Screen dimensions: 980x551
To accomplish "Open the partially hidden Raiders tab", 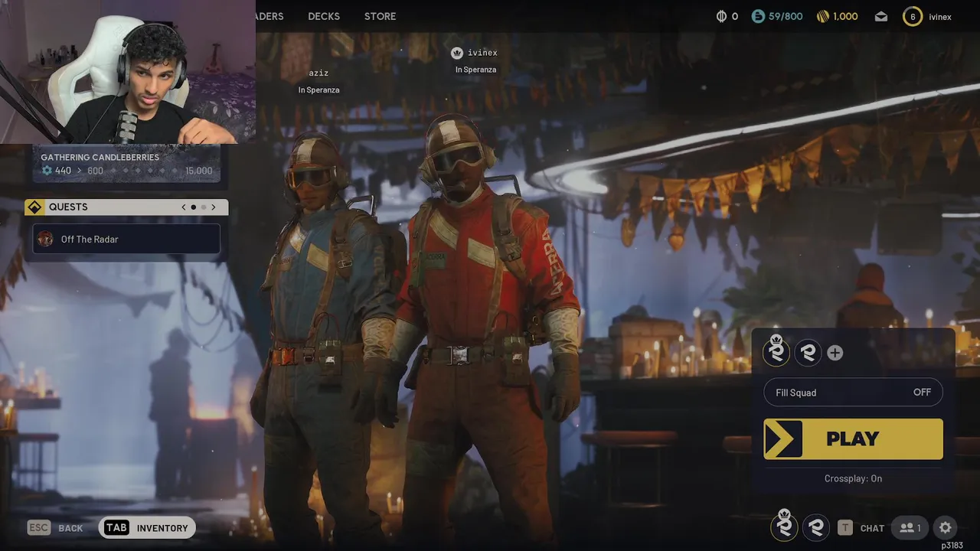I will pyautogui.click(x=269, y=16).
